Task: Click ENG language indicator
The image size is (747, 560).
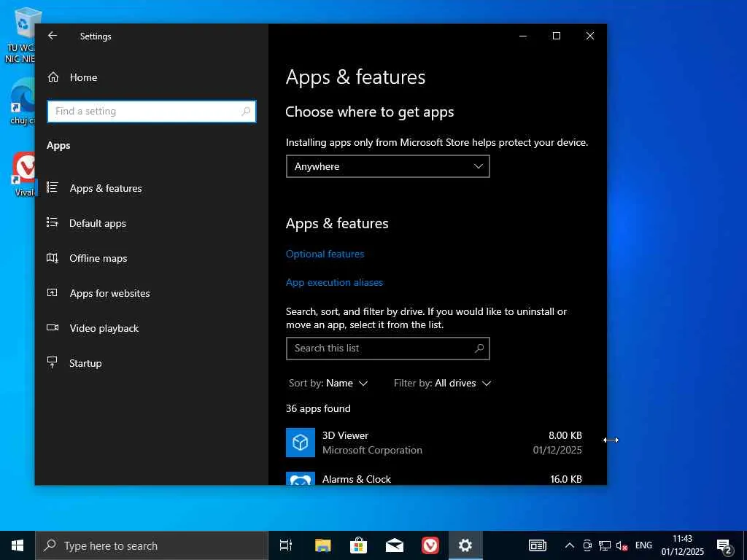Action: click(x=643, y=545)
